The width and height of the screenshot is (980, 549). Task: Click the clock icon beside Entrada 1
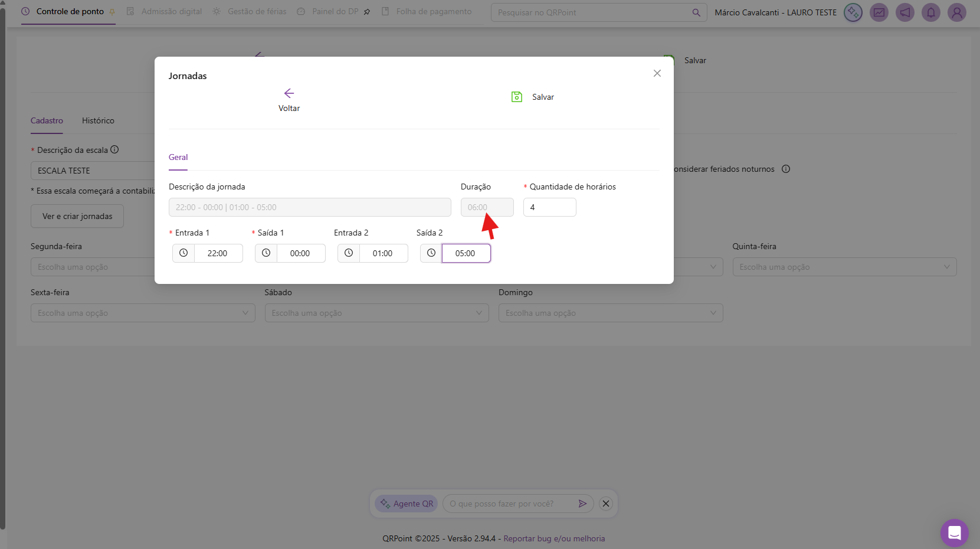183,253
